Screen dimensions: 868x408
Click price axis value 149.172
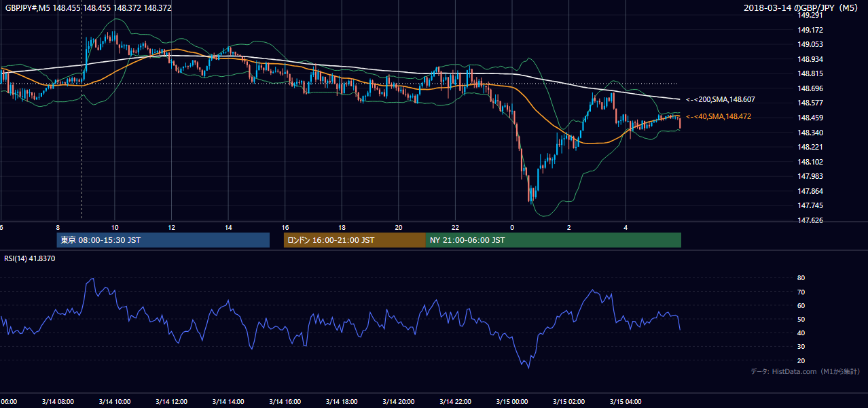point(810,30)
